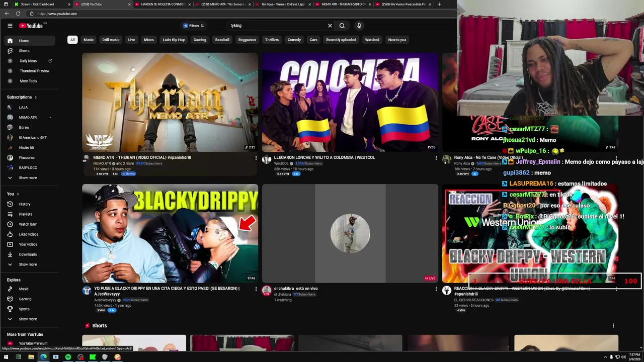Open options menu for Blacky Drippy blind date video

pos(256,289)
